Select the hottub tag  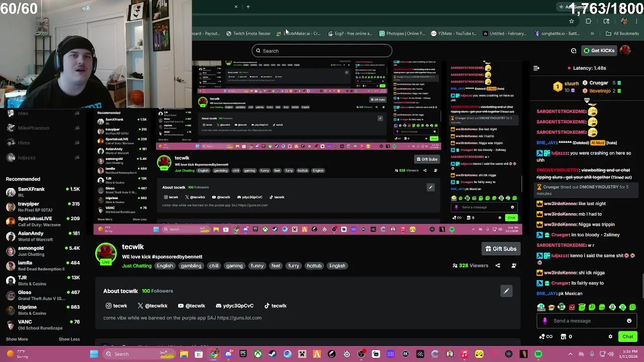tap(314, 266)
